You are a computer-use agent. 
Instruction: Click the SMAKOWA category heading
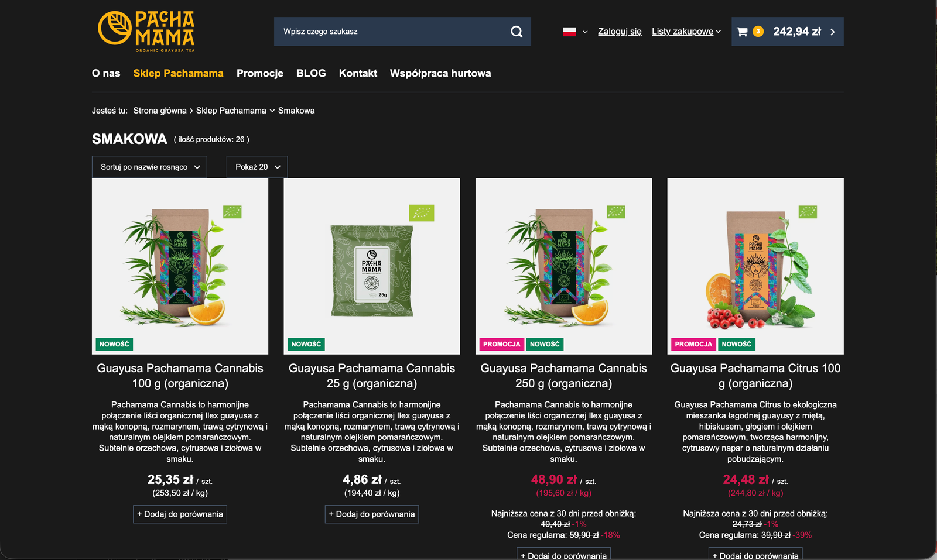click(x=129, y=139)
